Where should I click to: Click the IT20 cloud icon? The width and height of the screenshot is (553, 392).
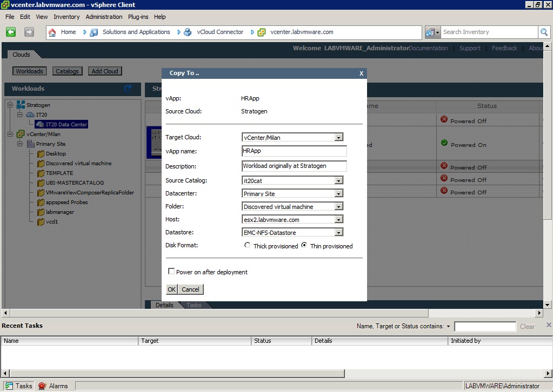click(30, 114)
